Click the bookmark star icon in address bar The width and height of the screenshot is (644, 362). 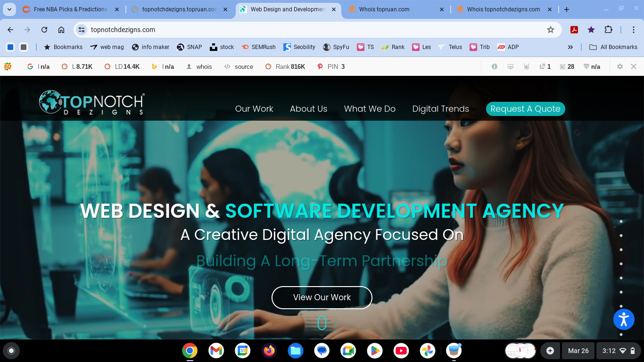[x=550, y=30]
